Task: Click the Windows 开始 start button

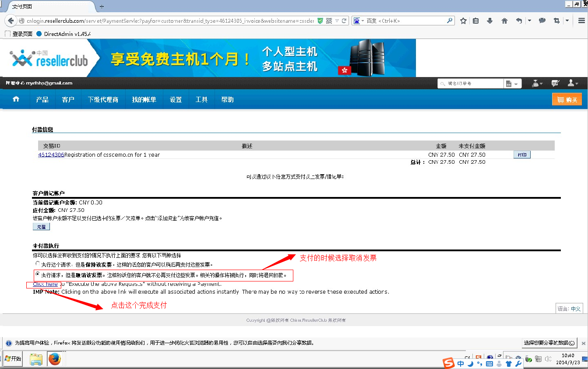Action: 13,359
